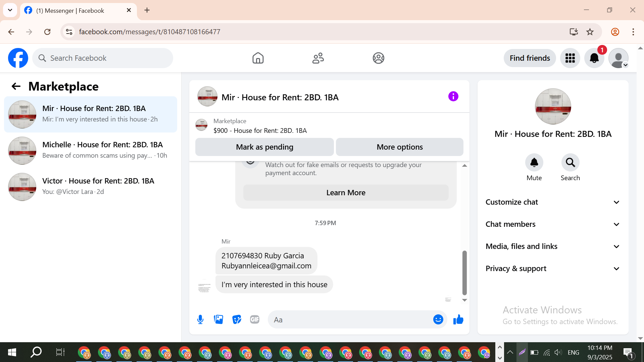The height and width of the screenshot is (362, 644).
Task: Close the Messenger browser tab
Action: (129, 10)
